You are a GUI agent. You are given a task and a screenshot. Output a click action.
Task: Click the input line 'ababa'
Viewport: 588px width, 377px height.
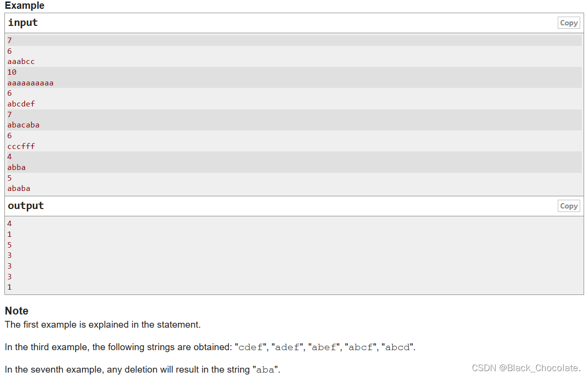pyautogui.click(x=19, y=188)
